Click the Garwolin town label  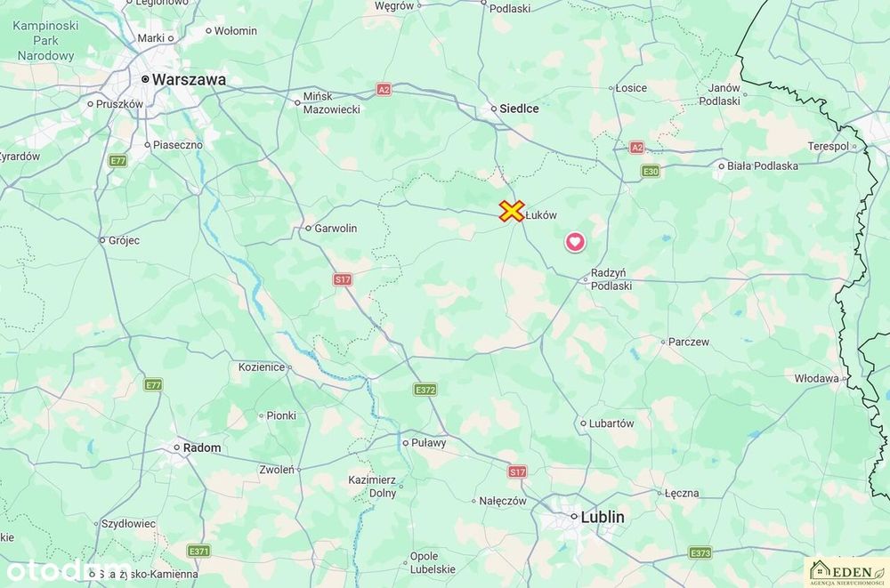tap(336, 228)
